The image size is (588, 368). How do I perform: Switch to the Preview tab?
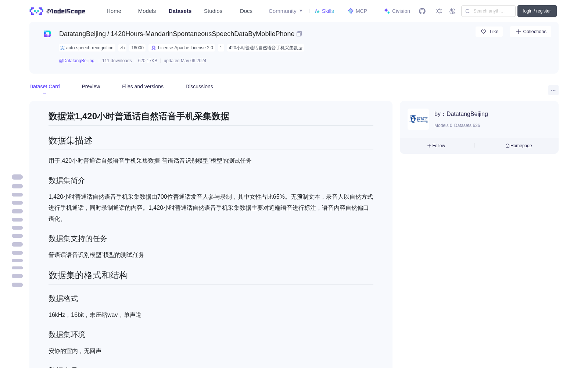(91, 86)
